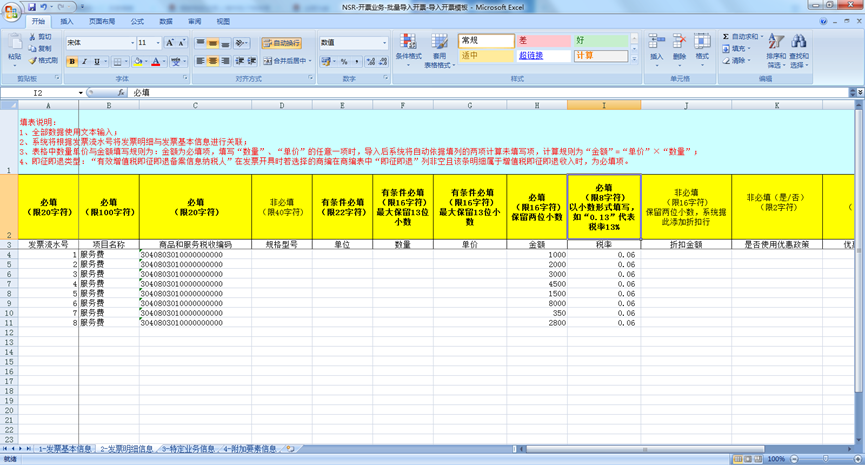Expand the AutoSum (自动求和) dropdown

point(762,36)
